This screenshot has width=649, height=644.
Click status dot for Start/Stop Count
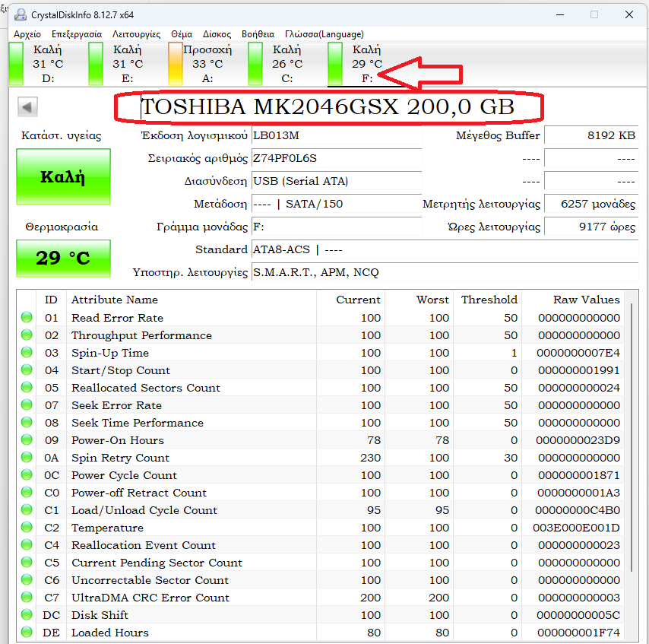coord(27,370)
